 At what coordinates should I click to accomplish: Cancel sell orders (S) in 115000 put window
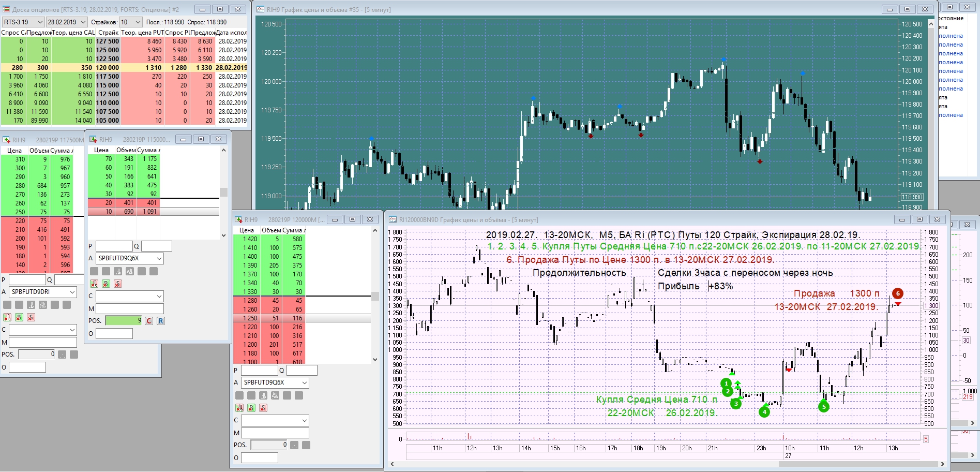118,284
